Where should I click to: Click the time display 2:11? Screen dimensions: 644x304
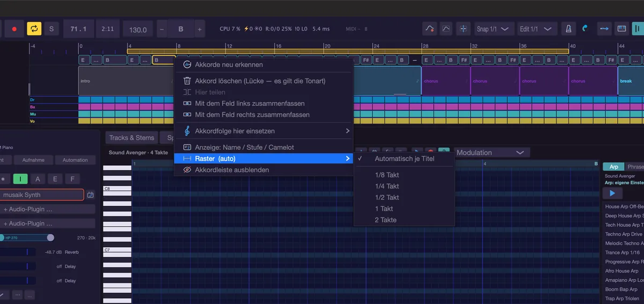pyautogui.click(x=107, y=29)
